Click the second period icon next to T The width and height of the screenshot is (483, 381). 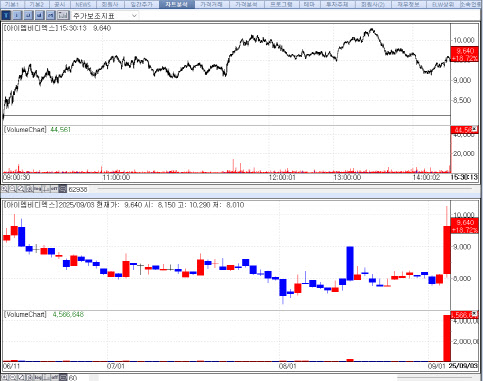tap(17, 15)
